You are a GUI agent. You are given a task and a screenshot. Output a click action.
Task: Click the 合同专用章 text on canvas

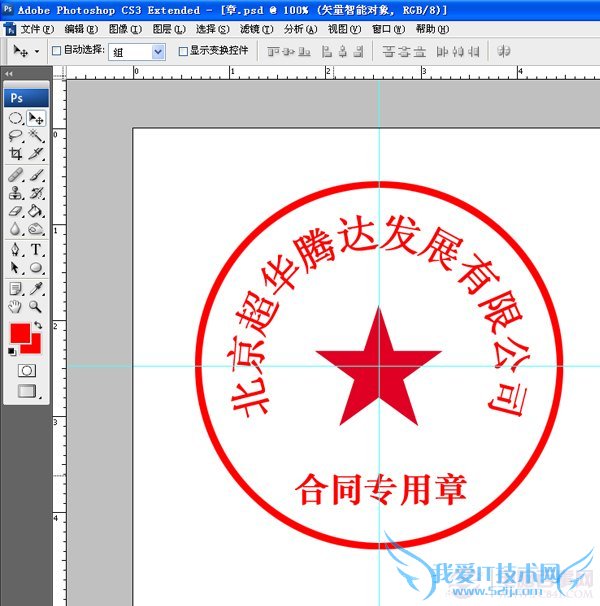click(381, 490)
